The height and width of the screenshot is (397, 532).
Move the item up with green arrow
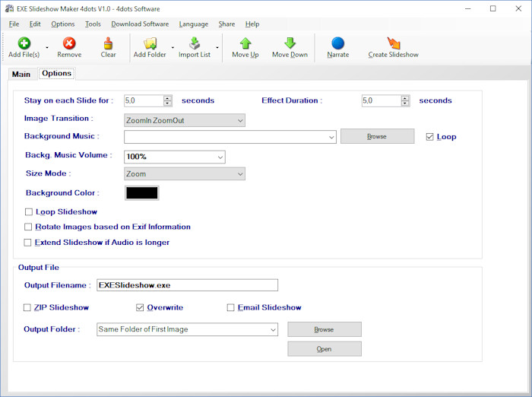(245, 43)
